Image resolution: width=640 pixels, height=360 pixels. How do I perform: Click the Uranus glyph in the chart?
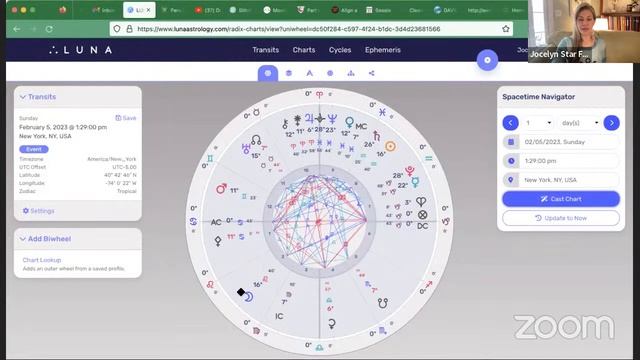[x=246, y=149]
